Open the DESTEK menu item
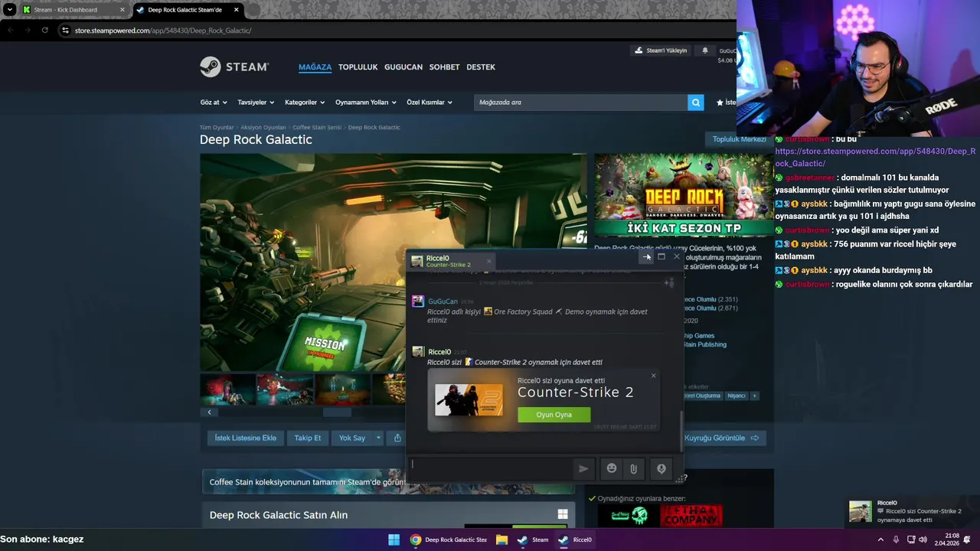The image size is (980, 551). tap(481, 67)
